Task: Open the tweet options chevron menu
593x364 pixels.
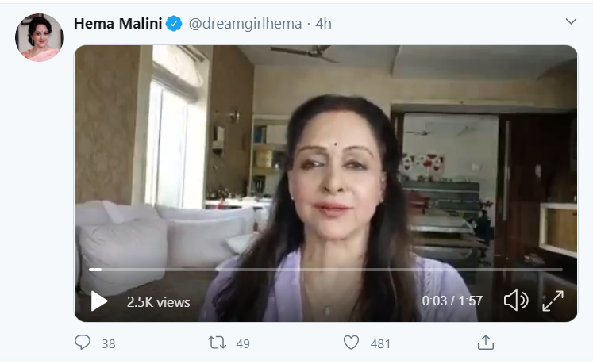Action: tap(571, 21)
